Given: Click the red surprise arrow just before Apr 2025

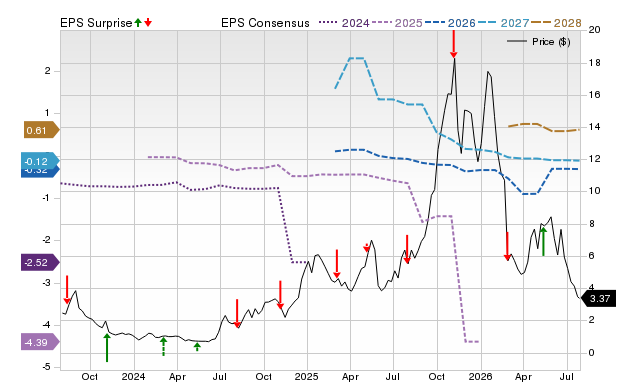Looking at the screenshot, I should (337, 264).
